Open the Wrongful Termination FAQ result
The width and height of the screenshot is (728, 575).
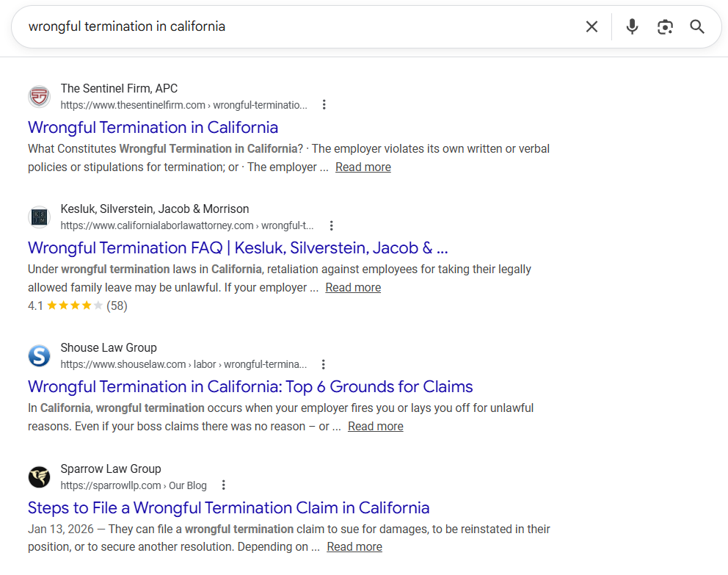(x=237, y=247)
